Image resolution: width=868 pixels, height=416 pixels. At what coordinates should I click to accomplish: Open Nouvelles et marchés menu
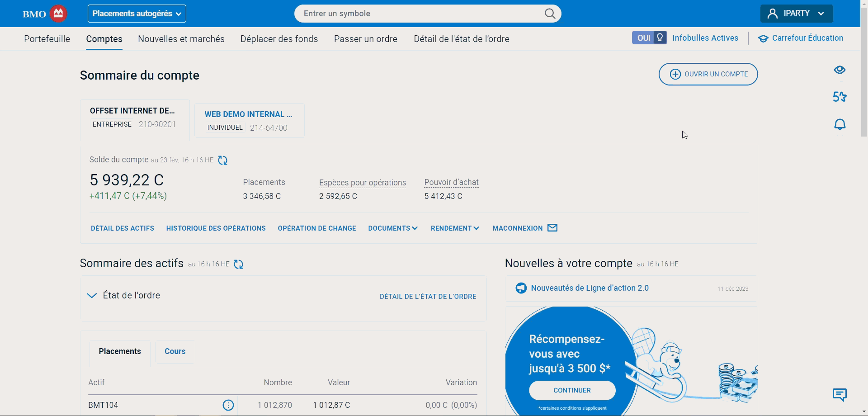tap(181, 39)
